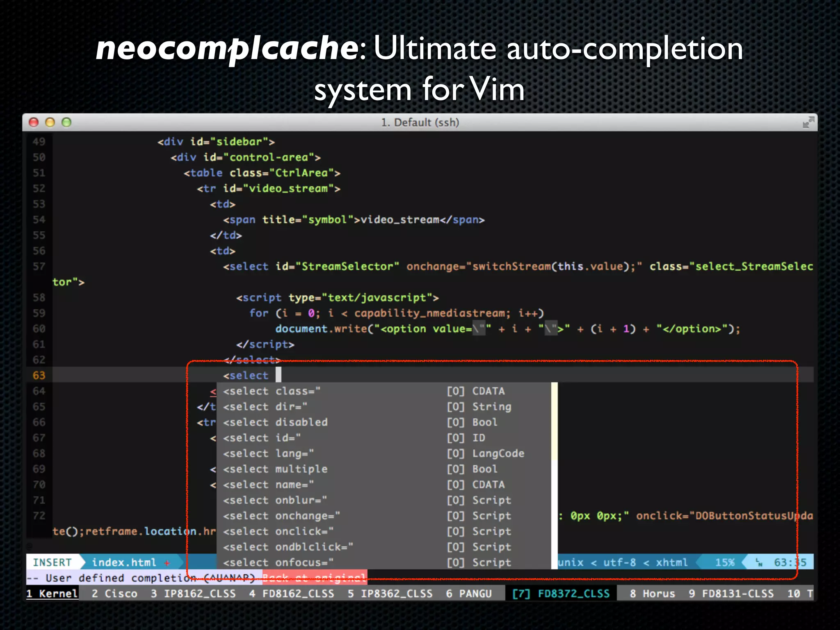Click the line-number icon beside 63:35
Viewport: 840px width, 630px height.
tap(759, 563)
